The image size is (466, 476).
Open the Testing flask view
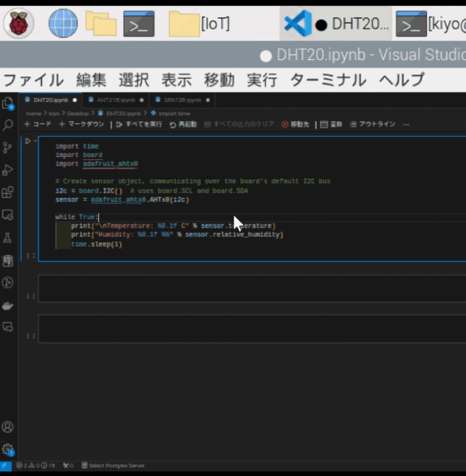7,238
